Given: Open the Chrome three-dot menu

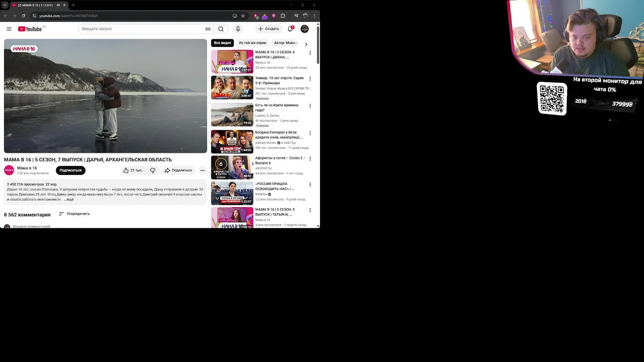Looking at the screenshot, I should click(x=314, y=16).
